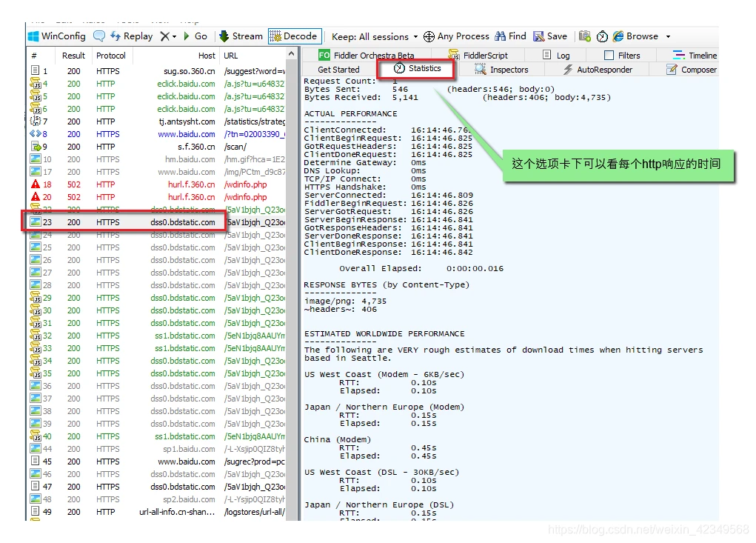
Task: Switch to the Fiddler Orchestra Beta tab
Action: point(367,55)
